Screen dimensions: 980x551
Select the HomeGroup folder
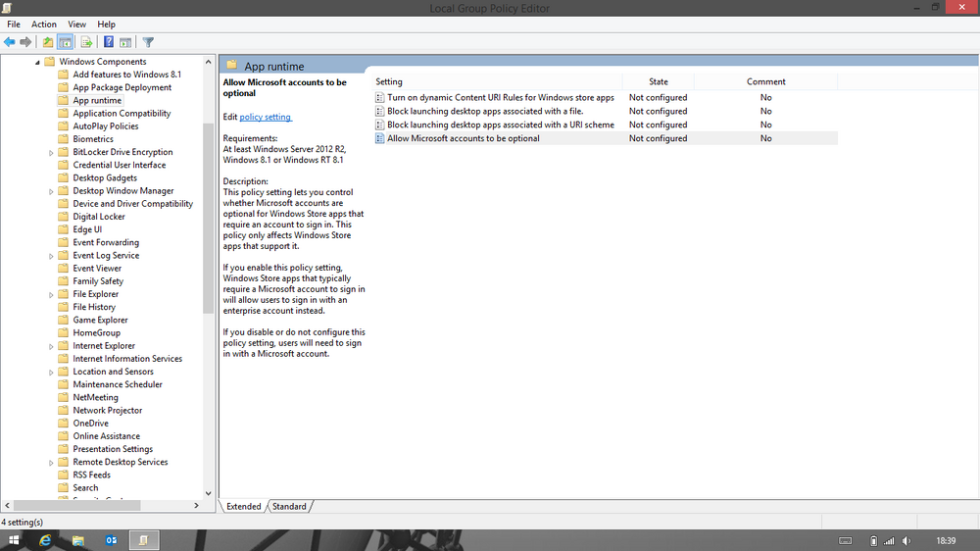[x=96, y=333]
